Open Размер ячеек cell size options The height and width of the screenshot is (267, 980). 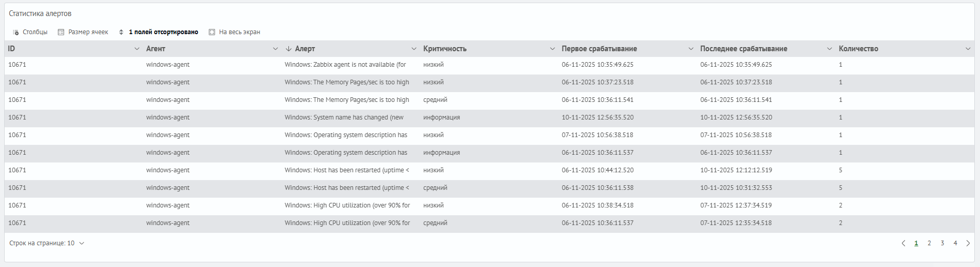coord(83,32)
